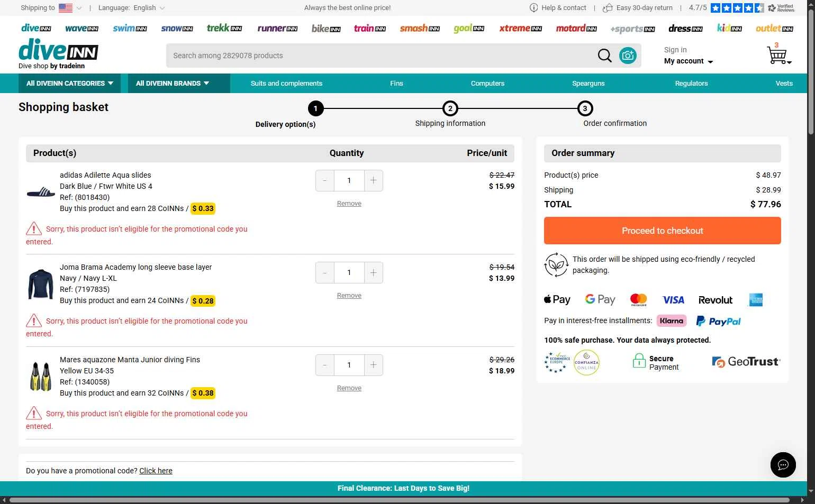
Task: Go to Suits and complements category
Action: coord(286,84)
